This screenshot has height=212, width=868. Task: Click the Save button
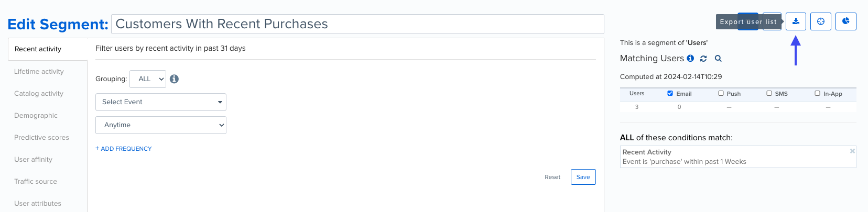tap(583, 177)
